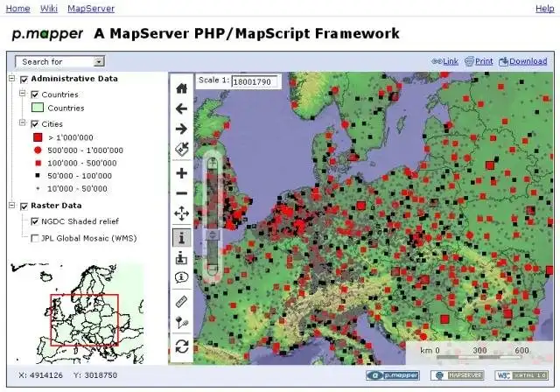This screenshot has width=560, height=392.
Task: Select the auto-identify tooltip balloon tool
Action: click(182, 277)
